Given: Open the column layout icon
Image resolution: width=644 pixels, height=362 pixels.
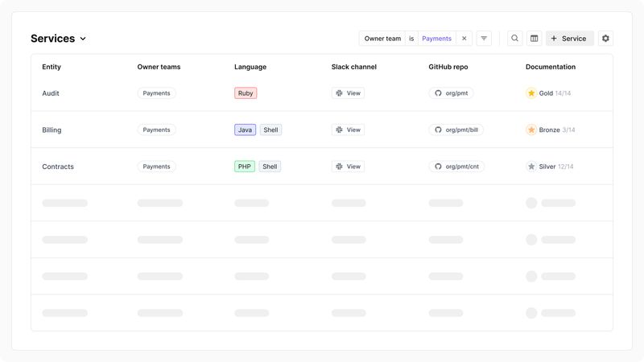Looking at the screenshot, I should click(534, 39).
